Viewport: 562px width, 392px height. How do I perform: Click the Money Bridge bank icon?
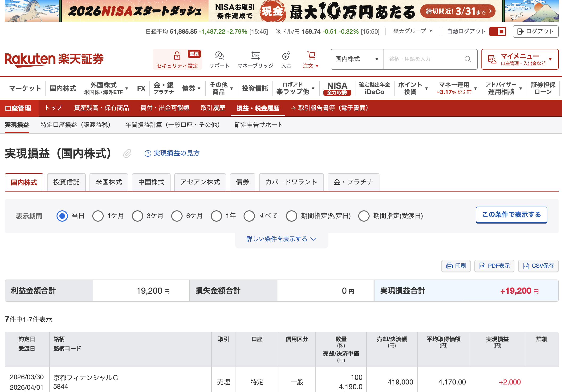pos(255,56)
